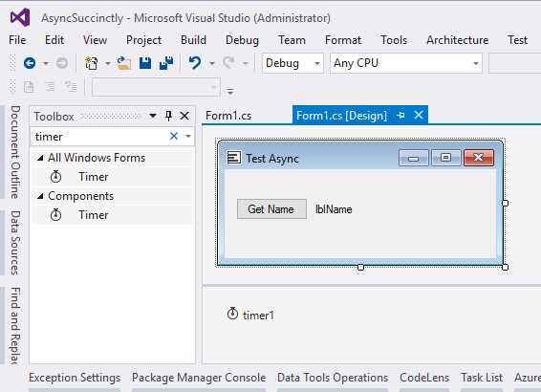Image resolution: width=541 pixels, height=392 pixels.
Task: Open the Exception Settings bottom tab
Action: tap(75, 378)
